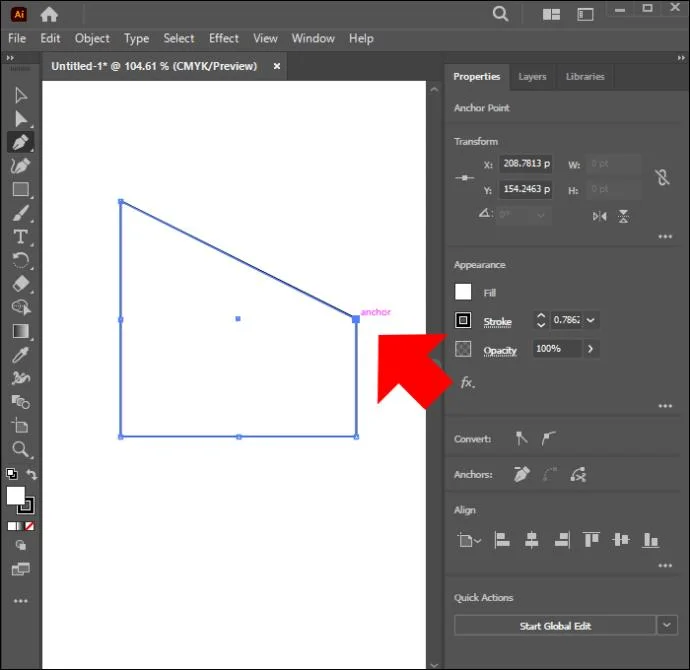
Task: Select the Lasso-style warp tool icon
Action: point(21,307)
